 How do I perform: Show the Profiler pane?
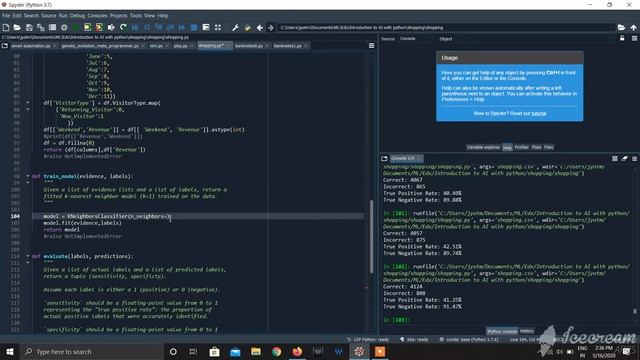point(521,147)
